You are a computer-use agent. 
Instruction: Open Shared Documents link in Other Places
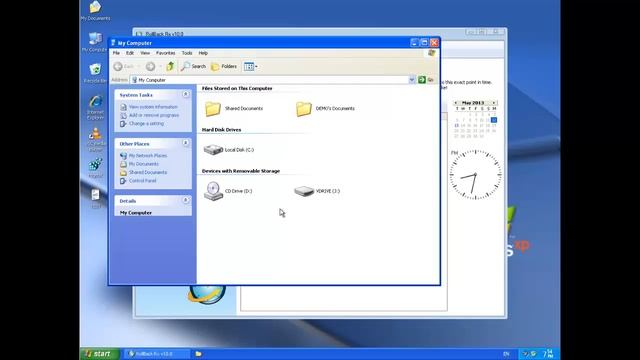pos(148,172)
